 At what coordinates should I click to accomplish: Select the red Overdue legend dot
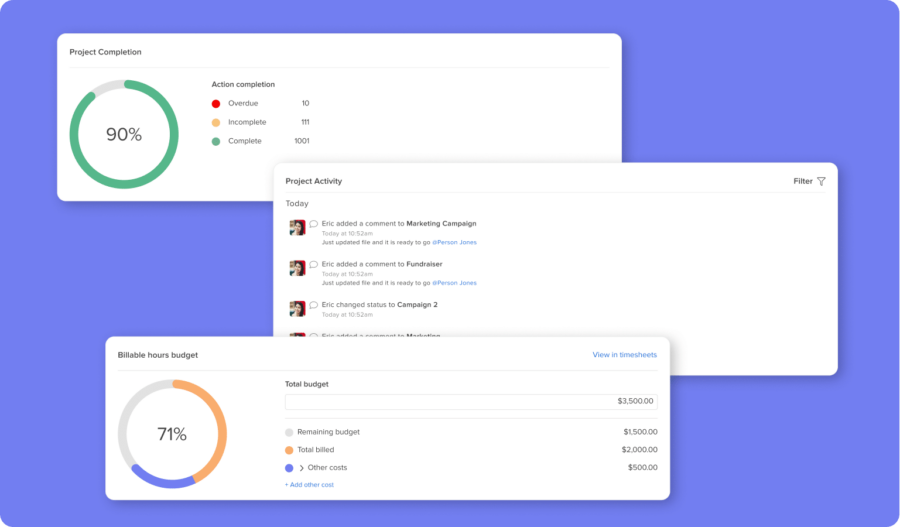tap(216, 103)
